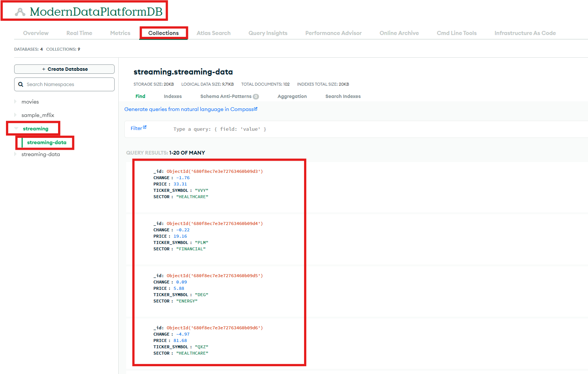Click the filter query input box
Screen dimensions: 588x374
(335, 129)
